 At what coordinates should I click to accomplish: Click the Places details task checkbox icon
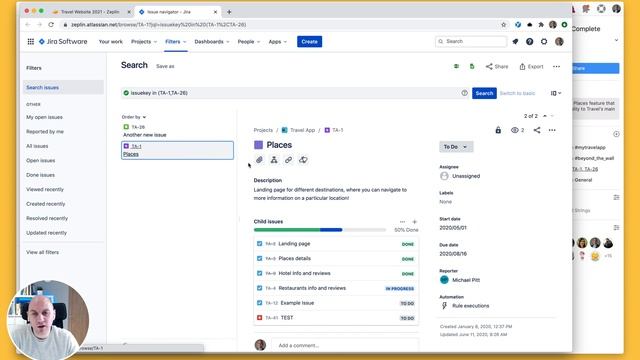259,258
